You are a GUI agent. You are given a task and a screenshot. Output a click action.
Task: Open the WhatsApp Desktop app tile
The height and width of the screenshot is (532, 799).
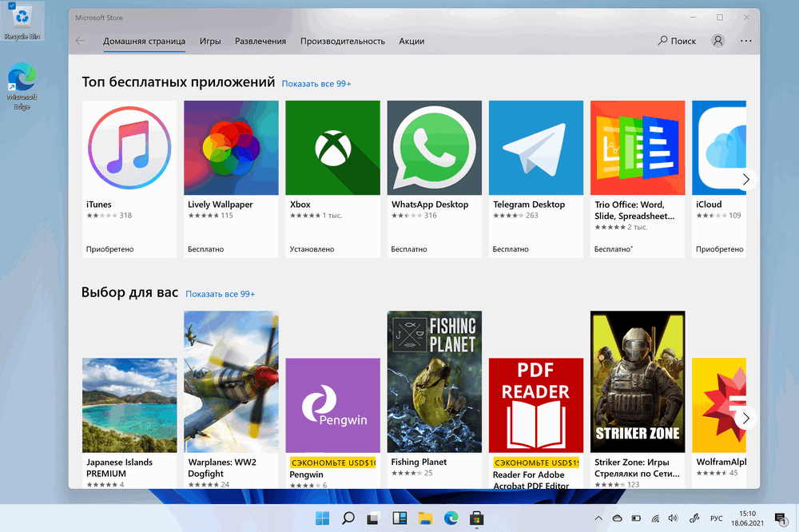pyautogui.click(x=434, y=179)
